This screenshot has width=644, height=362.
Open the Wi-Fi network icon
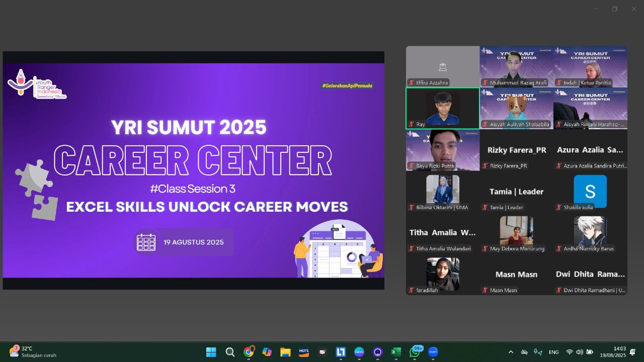click(570, 352)
